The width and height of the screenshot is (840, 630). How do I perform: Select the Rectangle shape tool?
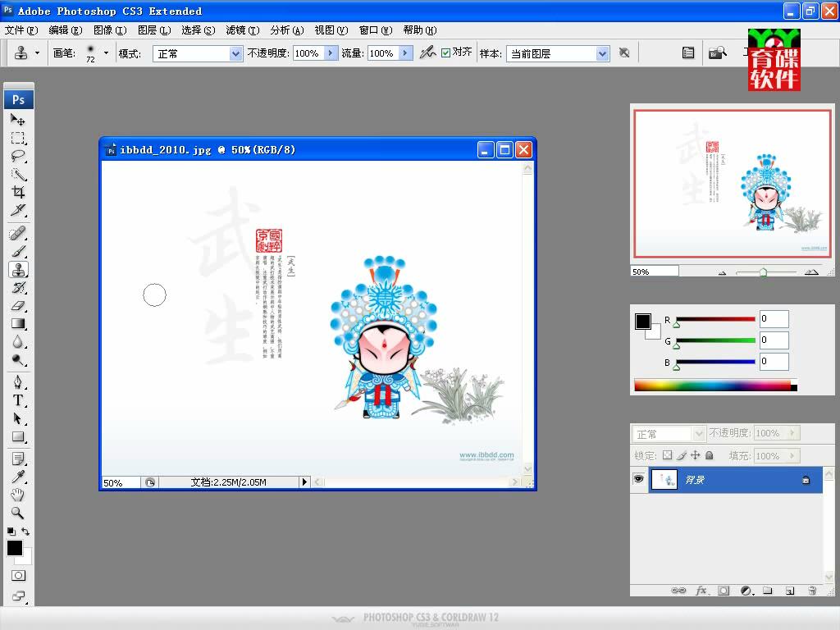tap(18, 436)
